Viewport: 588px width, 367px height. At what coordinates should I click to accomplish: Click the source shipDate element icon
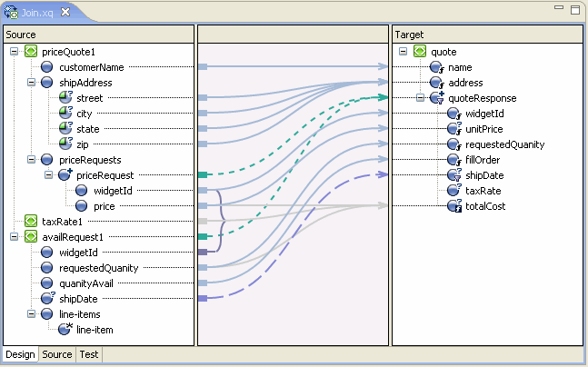47,298
